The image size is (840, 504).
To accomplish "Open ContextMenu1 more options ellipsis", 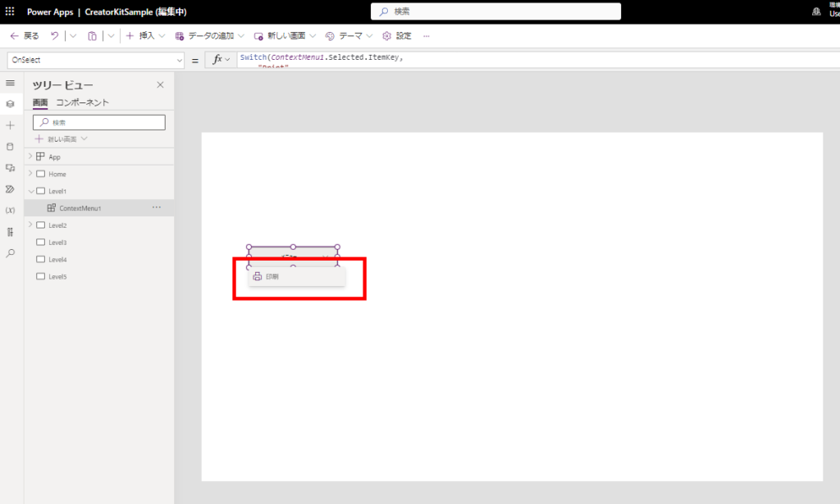I will [x=157, y=207].
